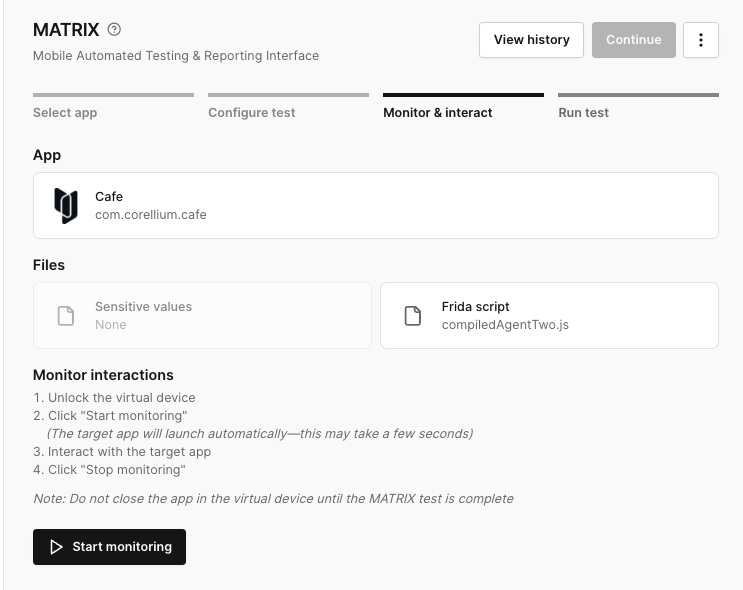Screen dimensions: 743x590
Task: Click the 'Interact with the target app' step
Action: click(122, 452)
